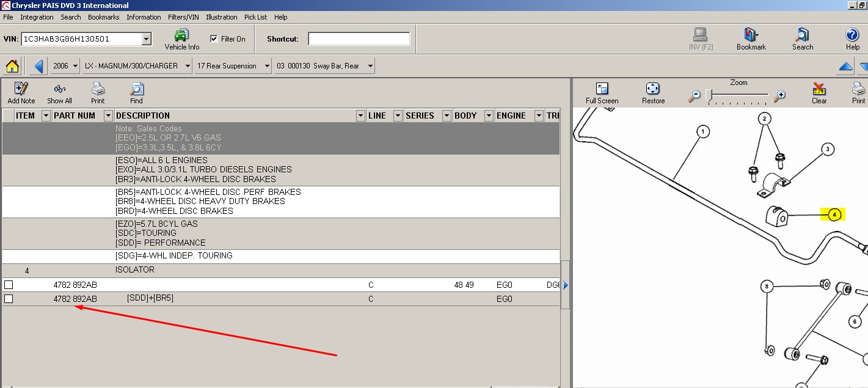Open the Illustration menu
This screenshot has width=868, height=388.
(222, 17)
